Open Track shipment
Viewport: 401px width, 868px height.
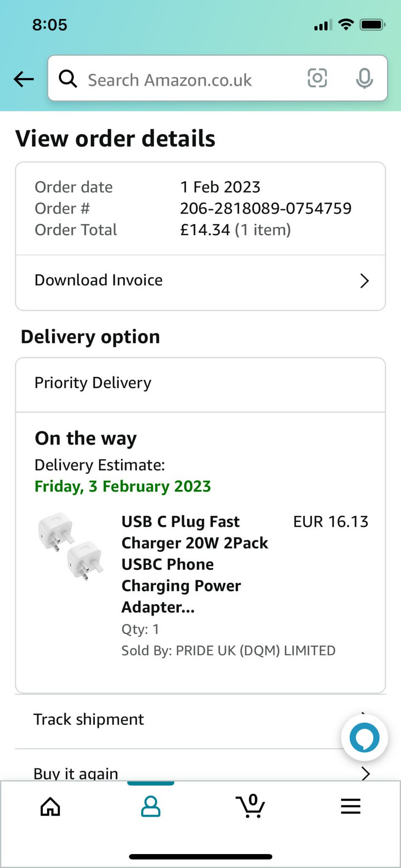170,720
